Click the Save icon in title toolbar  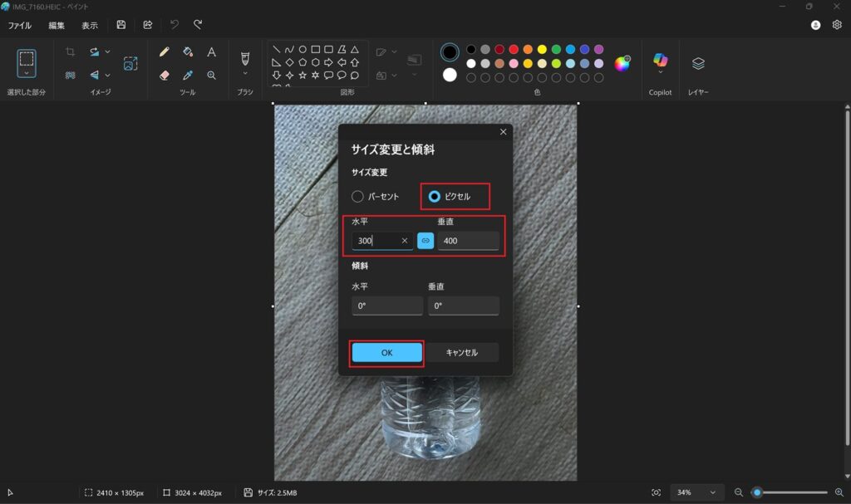tap(121, 25)
